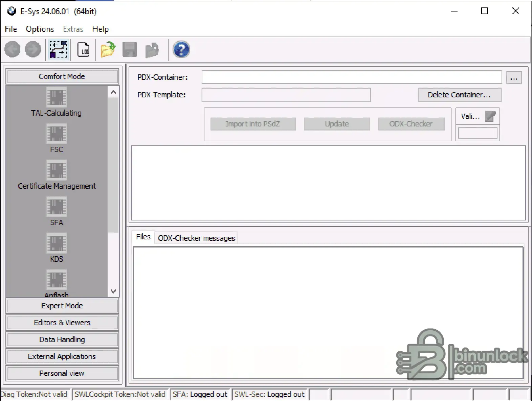
Task: Switch to ODX-Checker messages tab
Action: pyautogui.click(x=196, y=238)
